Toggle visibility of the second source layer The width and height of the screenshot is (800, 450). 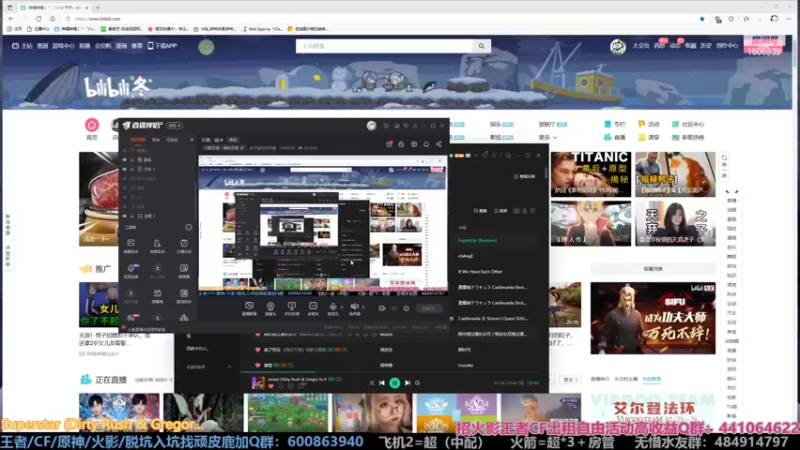125,160
